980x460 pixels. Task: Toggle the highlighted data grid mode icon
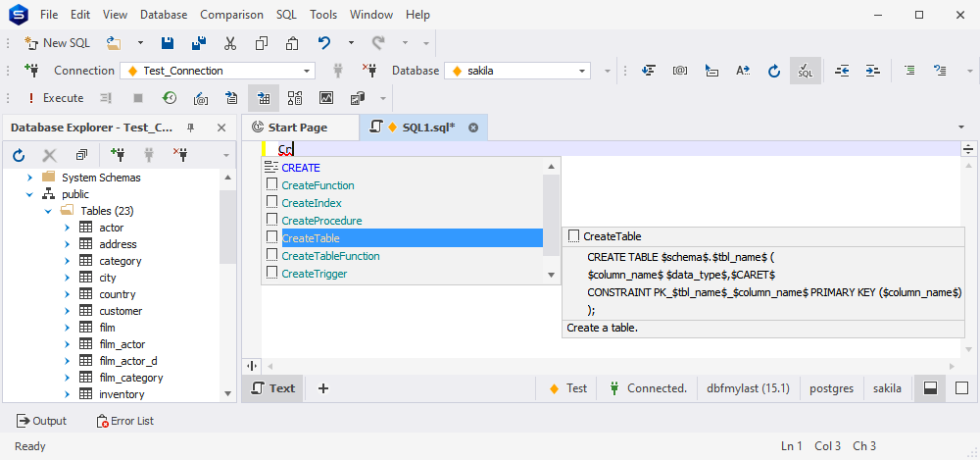point(263,98)
